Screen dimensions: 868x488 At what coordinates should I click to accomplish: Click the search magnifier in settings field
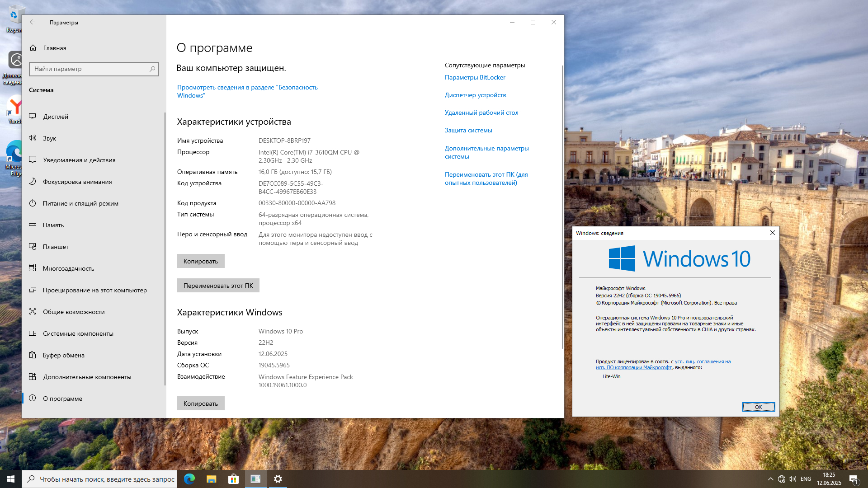152,69
